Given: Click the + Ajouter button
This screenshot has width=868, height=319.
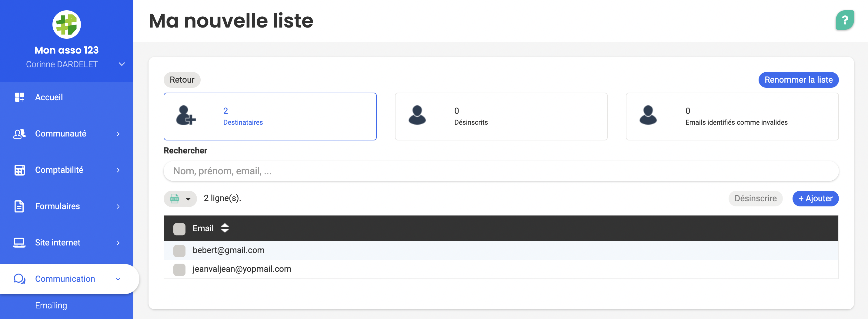Looking at the screenshot, I should point(816,199).
